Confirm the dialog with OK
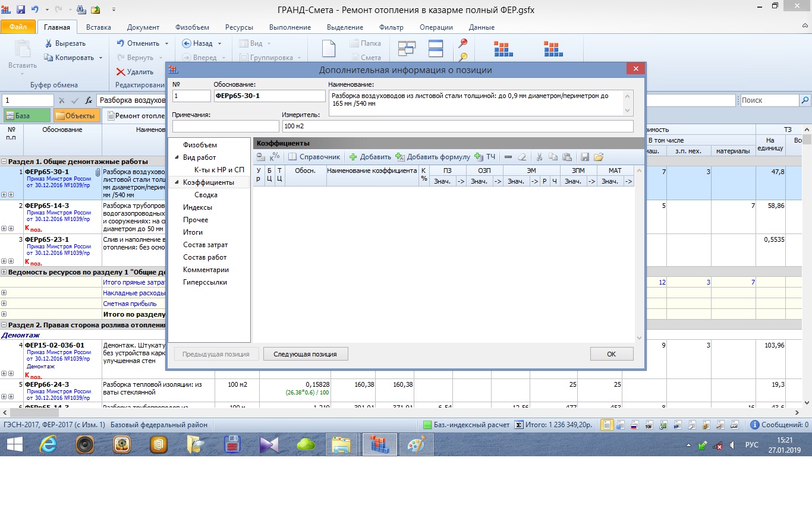 [612, 354]
